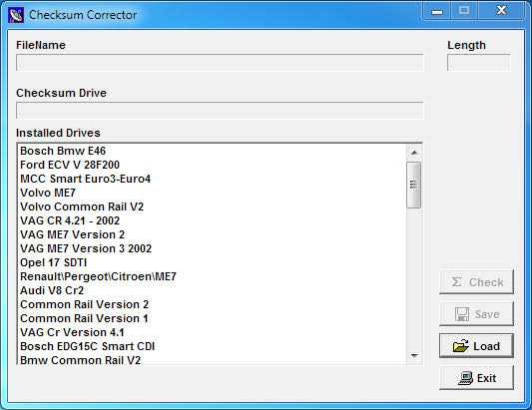Click the computer icon on Exit button

pyautogui.click(x=465, y=378)
